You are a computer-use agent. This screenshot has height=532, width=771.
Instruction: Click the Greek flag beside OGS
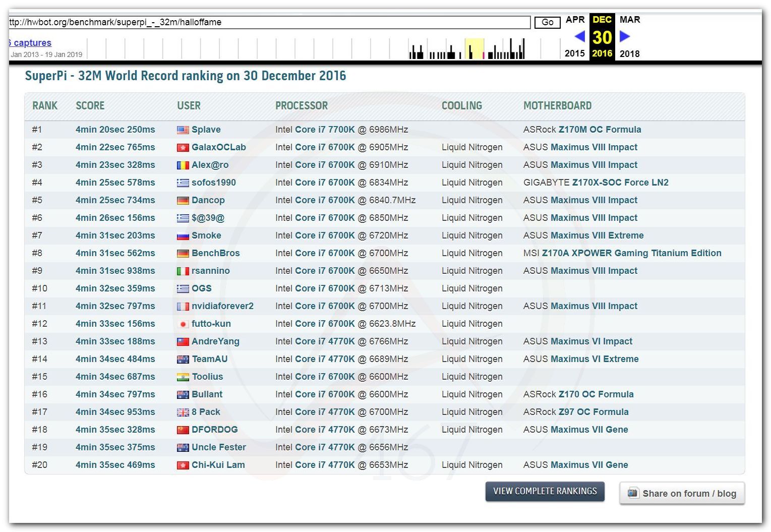click(183, 289)
